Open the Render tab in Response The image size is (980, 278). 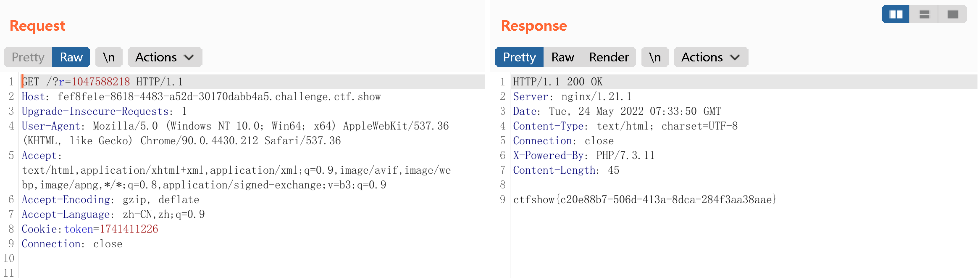(609, 57)
